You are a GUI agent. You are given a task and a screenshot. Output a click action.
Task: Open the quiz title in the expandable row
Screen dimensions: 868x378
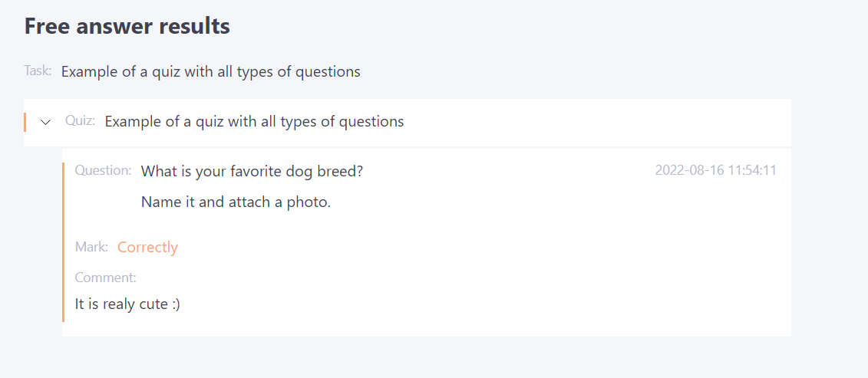[x=254, y=121]
